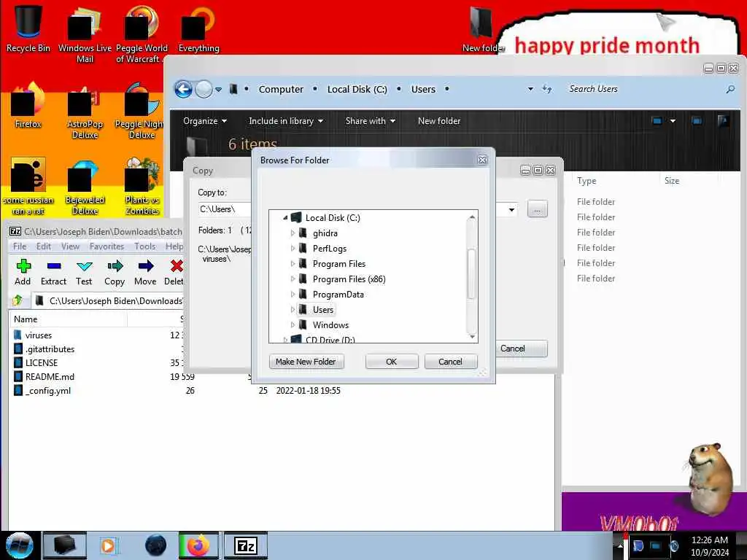Click New folder in Explorer toolbar

(439, 121)
